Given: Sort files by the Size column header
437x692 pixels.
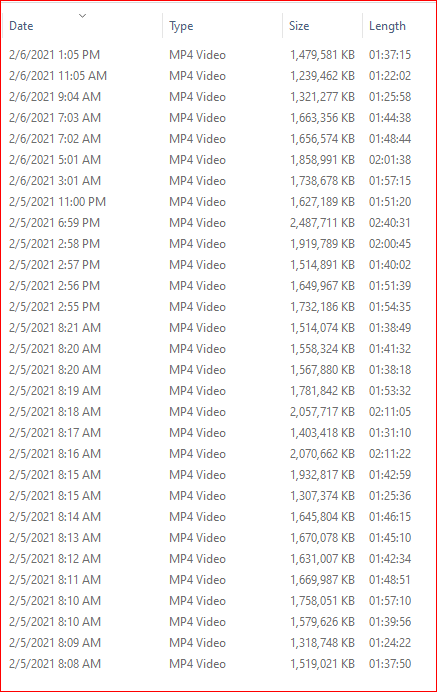Looking at the screenshot, I should coord(322,26).
